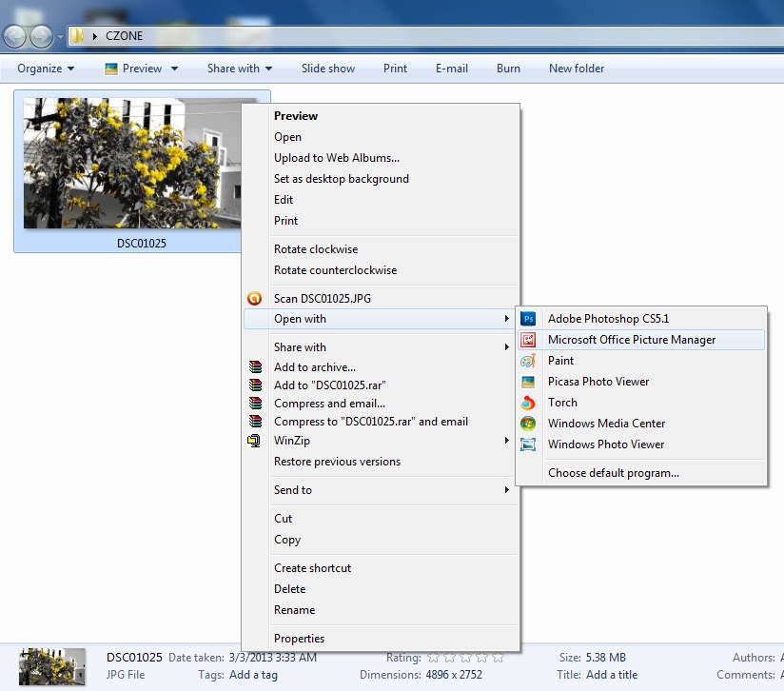Start the Slide show from the toolbar
This screenshot has height=691, width=784.
coord(328,69)
